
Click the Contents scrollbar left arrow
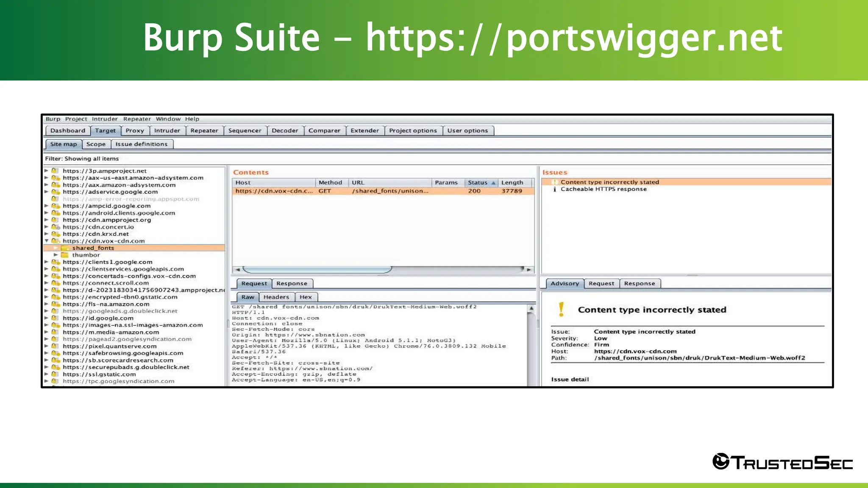pyautogui.click(x=237, y=269)
